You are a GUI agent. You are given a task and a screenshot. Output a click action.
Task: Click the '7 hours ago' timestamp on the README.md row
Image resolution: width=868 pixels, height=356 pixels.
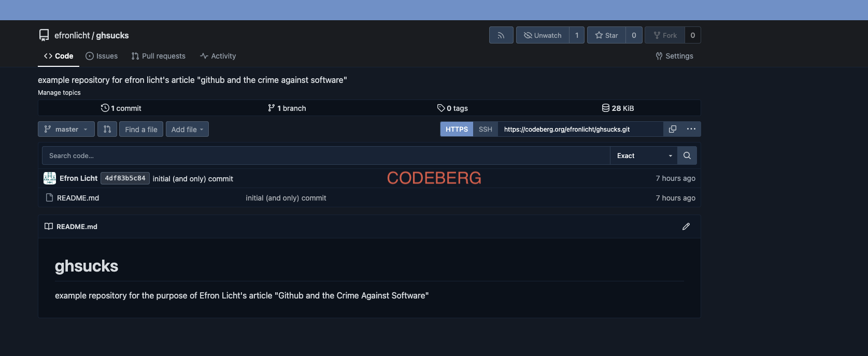click(x=675, y=198)
